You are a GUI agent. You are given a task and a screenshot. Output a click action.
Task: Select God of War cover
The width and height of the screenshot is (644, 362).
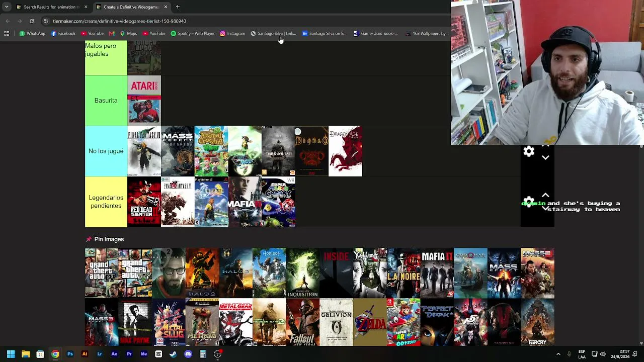pyautogui.click(x=470, y=273)
